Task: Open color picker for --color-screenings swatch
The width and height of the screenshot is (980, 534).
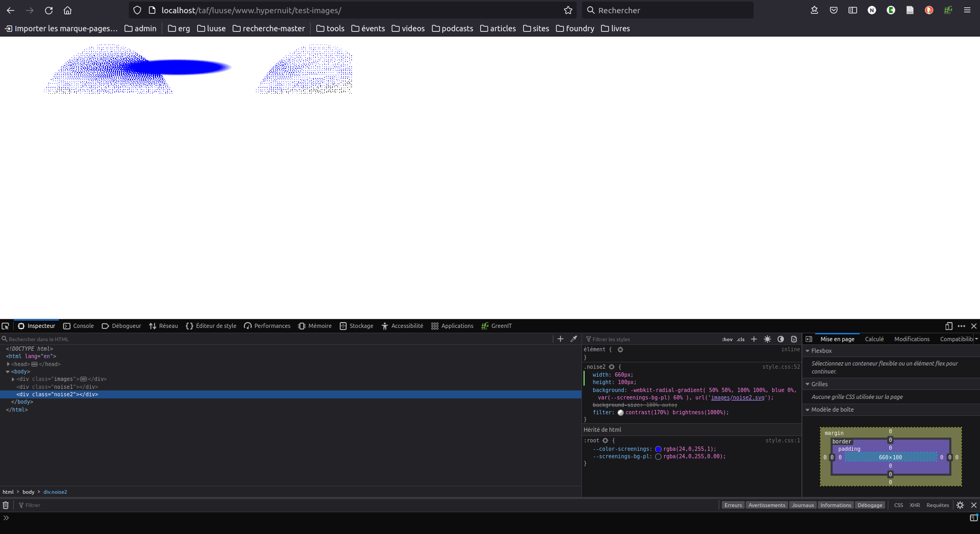Action: pos(658,449)
